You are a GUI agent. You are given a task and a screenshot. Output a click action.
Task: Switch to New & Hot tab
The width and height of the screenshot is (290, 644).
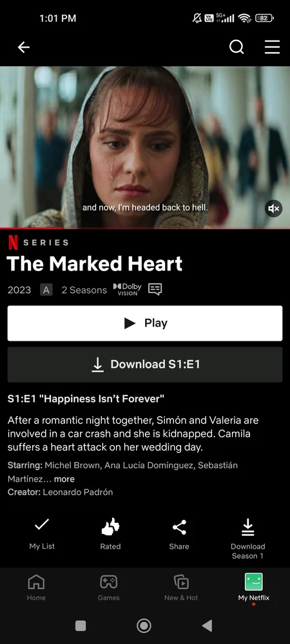point(181,588)
